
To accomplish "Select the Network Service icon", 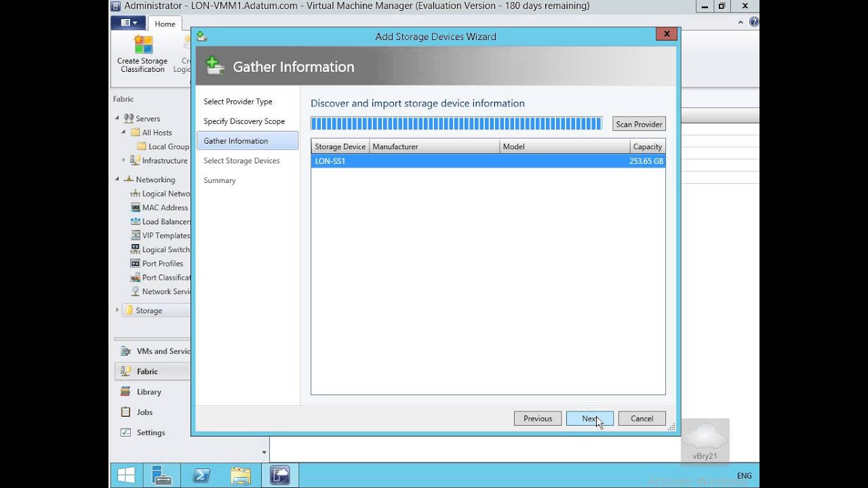I will (136, 291).
